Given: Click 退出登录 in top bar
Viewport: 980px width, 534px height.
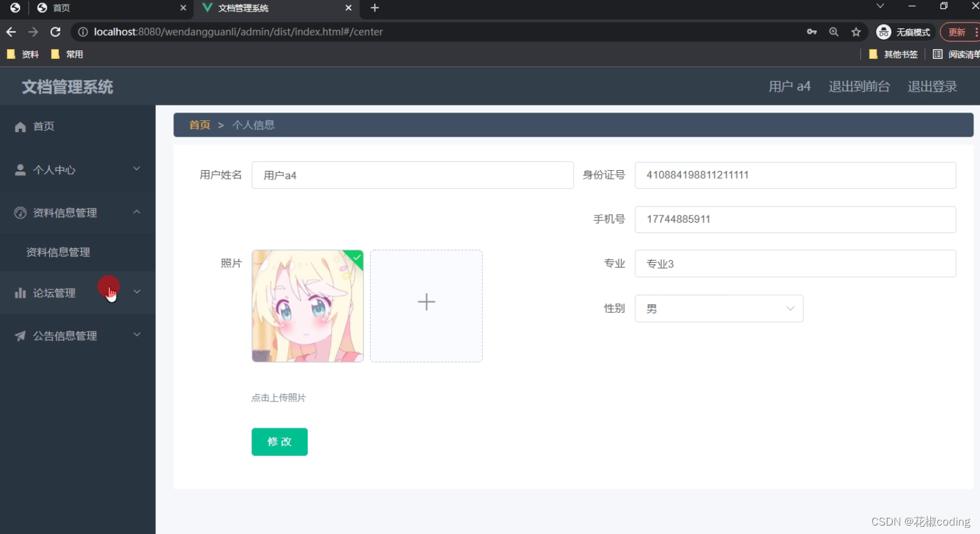Looking at the screenshot, I should pos(931,85).
